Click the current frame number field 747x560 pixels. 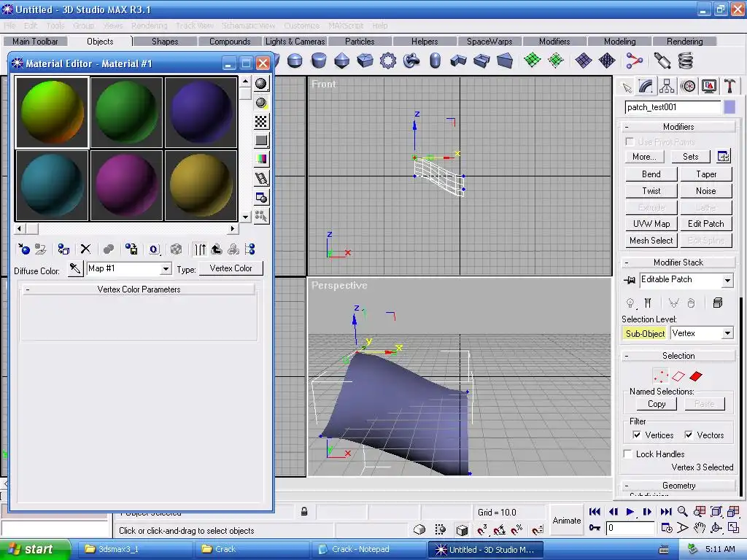click(x=630, y=528)
